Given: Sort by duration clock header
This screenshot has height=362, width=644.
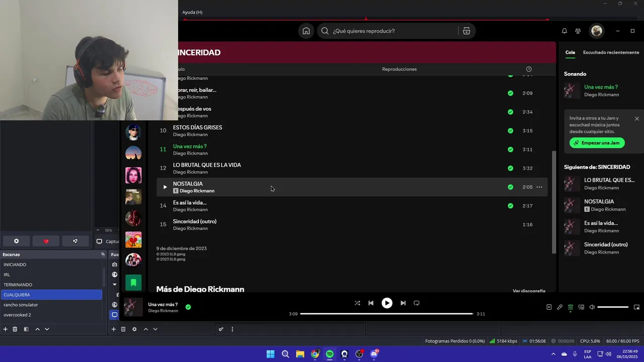Looking at the screenshot, I should 529,69.
